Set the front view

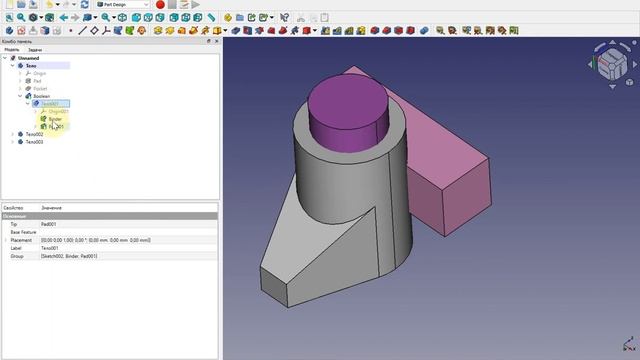coord(136,18)
